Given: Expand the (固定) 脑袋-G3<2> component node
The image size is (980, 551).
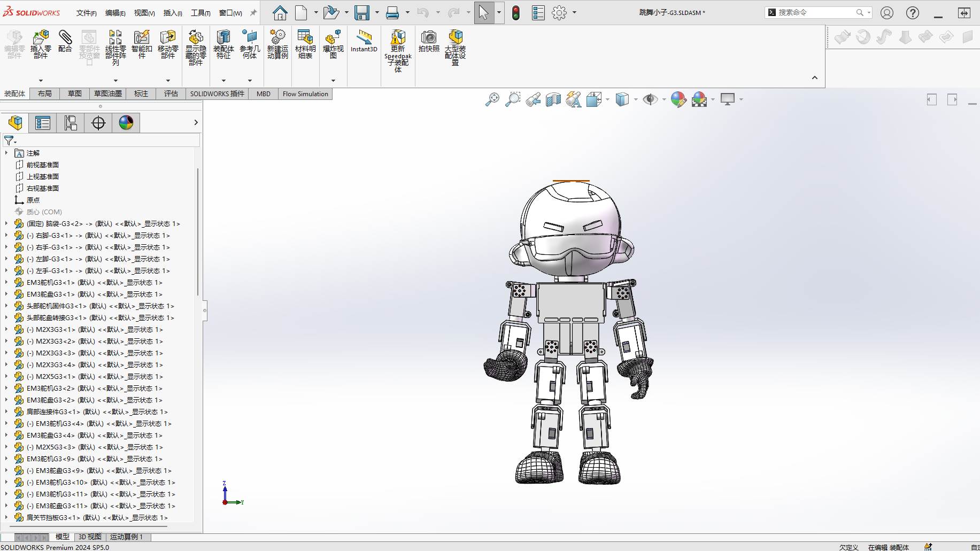Looking at the screenshot, I should [6, 223].
